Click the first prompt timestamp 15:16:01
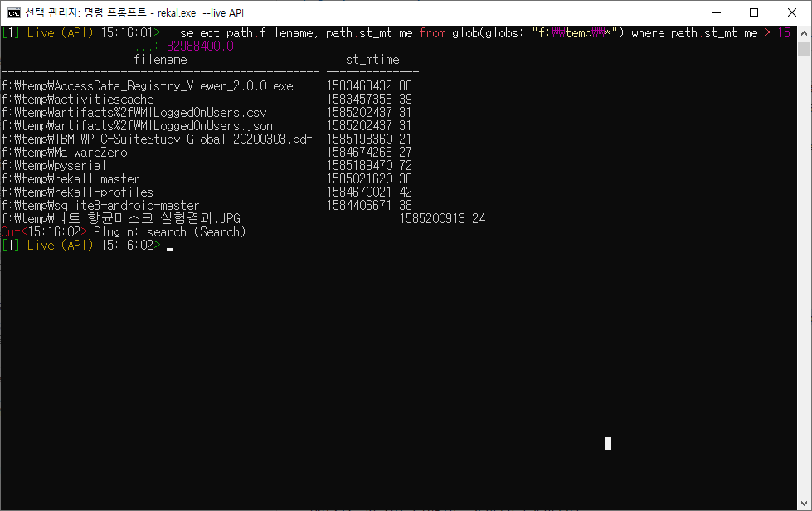This screenshot has width=812, height=511. point(127,33)
